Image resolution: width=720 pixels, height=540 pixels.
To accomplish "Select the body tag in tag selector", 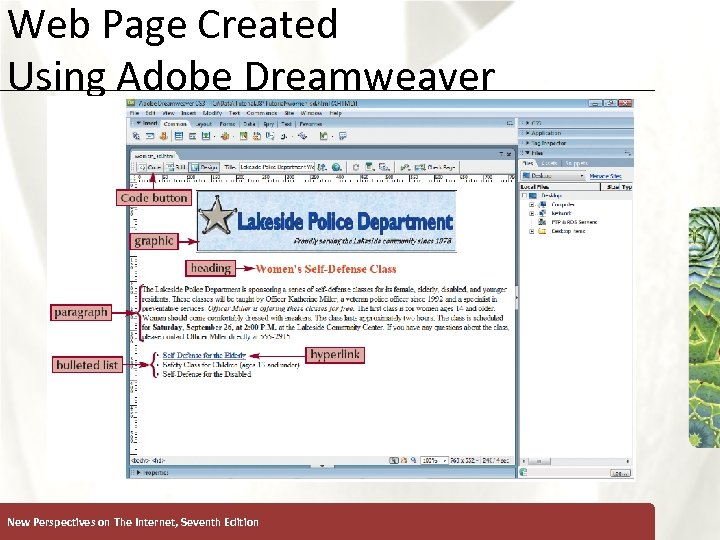I will coord(139,460).
